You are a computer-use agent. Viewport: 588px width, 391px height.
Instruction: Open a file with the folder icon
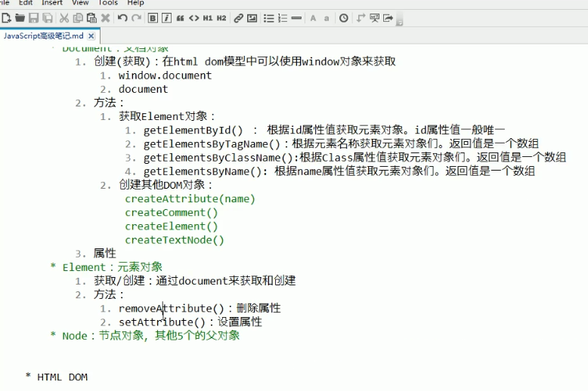pos(20,17)
